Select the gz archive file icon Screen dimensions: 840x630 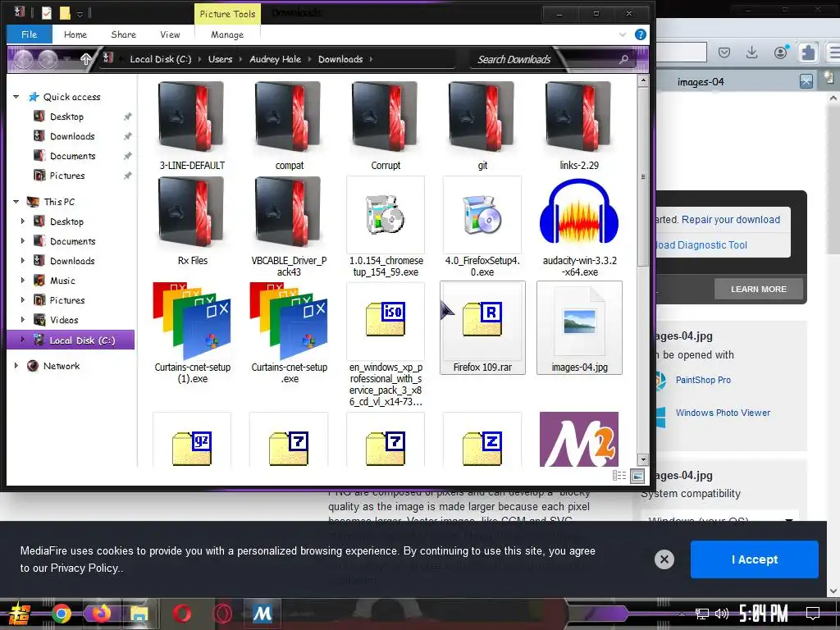[x=192, y=447]
